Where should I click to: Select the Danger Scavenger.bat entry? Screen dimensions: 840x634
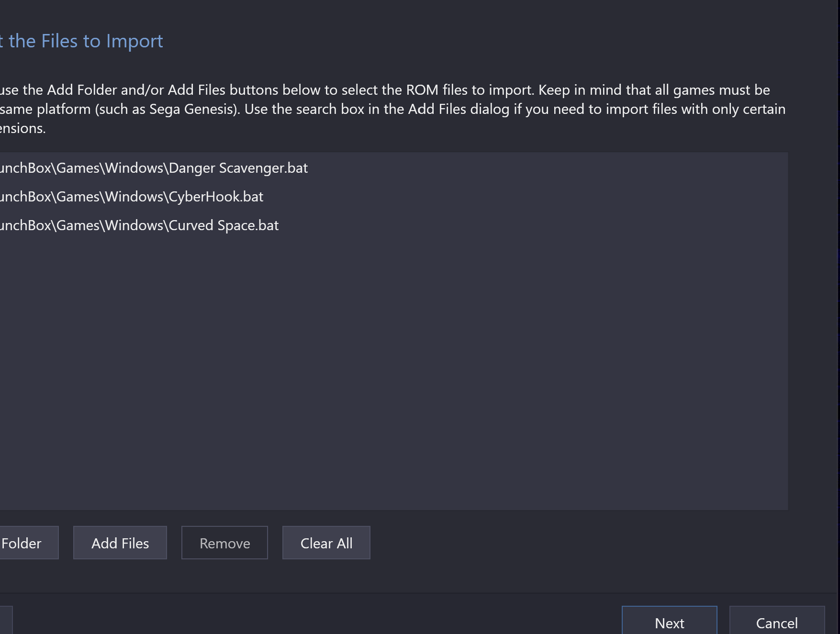(393, 168)
